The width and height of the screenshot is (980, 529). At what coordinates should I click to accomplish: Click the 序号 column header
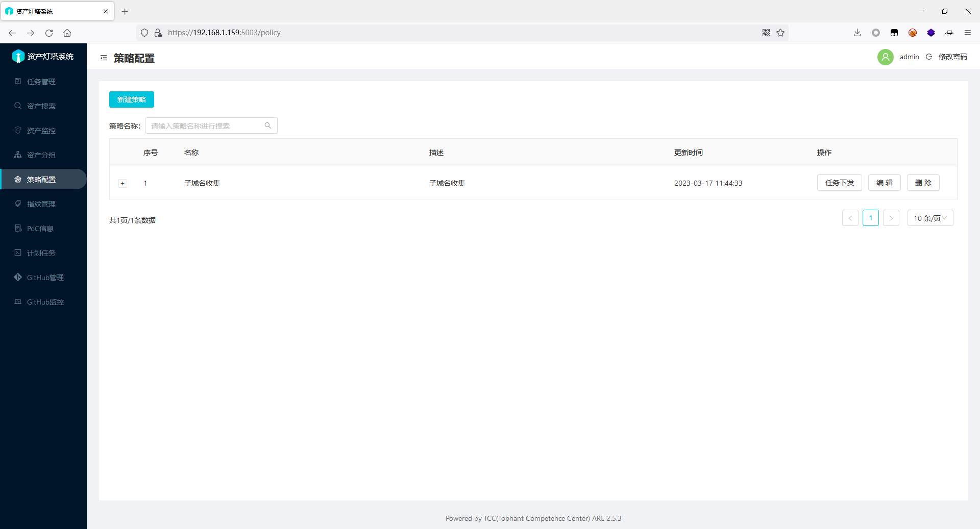[151, 153]
